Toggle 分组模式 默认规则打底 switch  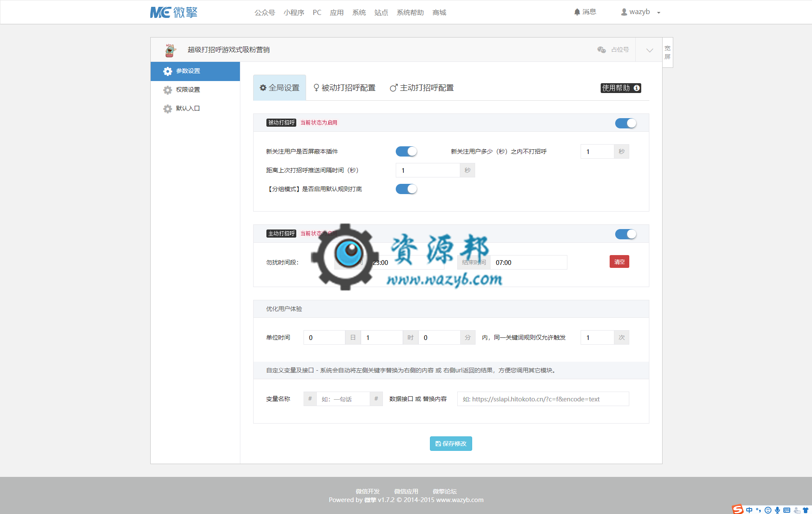click(406, 189)
